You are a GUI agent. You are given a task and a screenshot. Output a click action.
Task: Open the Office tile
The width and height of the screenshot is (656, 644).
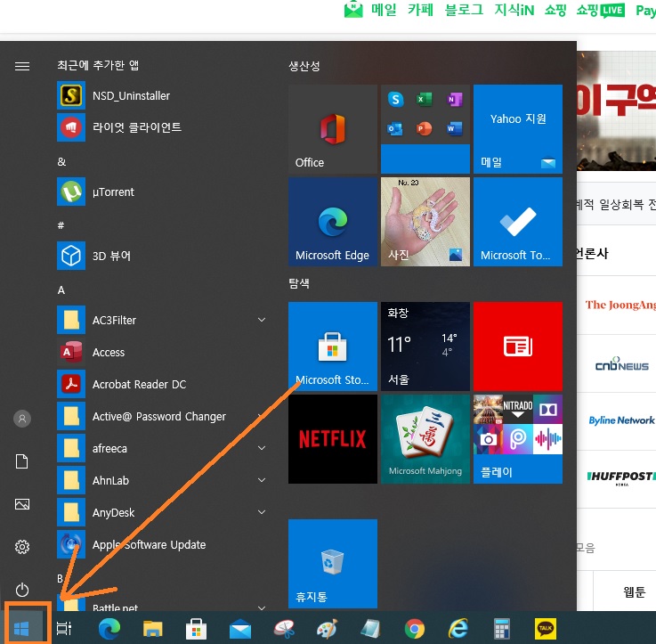click(333, 129)
